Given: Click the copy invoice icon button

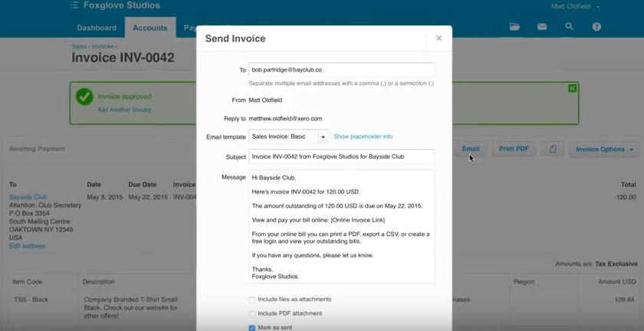Looking at the screenshot, I should [x=553, y=149].
